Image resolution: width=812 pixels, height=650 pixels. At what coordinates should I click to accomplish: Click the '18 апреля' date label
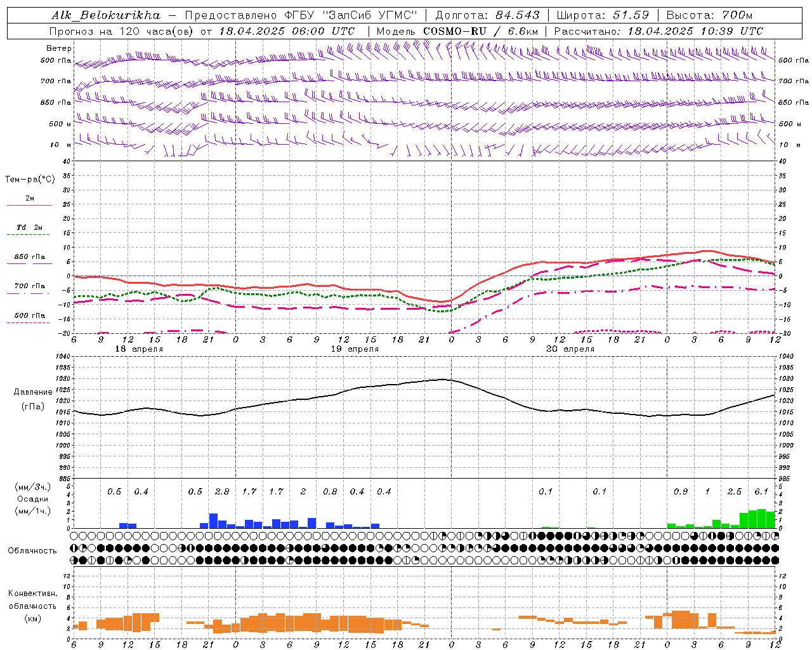pos(139,349)
